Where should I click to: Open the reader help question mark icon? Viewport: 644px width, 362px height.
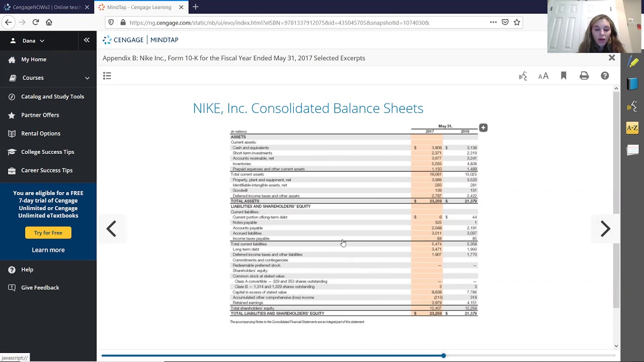click(605, 76)
